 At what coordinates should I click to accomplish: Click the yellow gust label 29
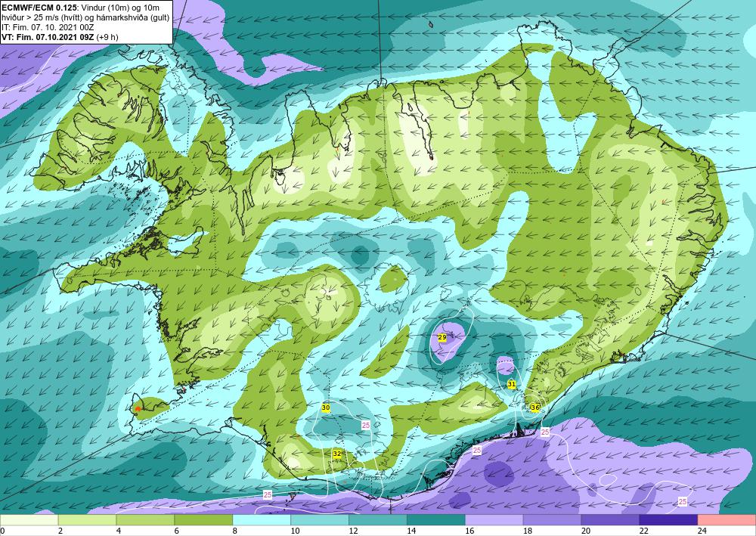442,337
